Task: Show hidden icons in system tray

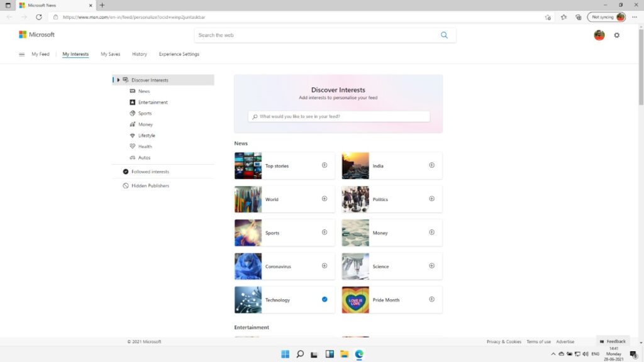Action: 553,354
